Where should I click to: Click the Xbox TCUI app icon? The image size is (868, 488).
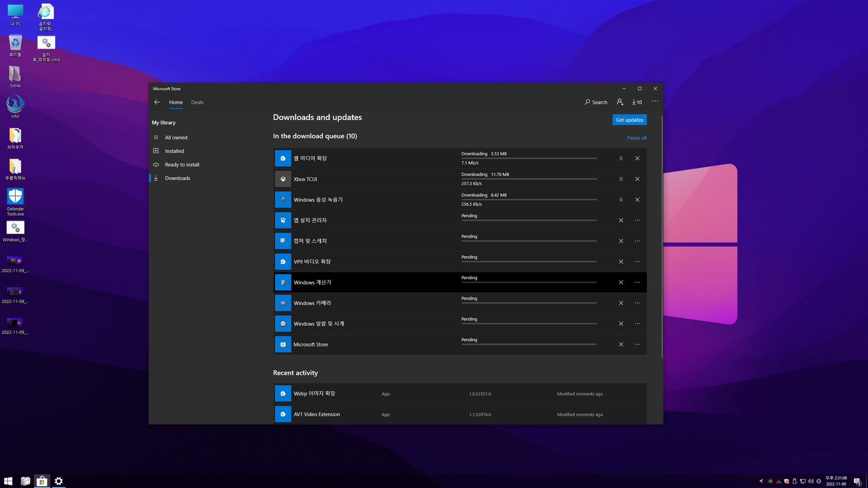point(283,179)
